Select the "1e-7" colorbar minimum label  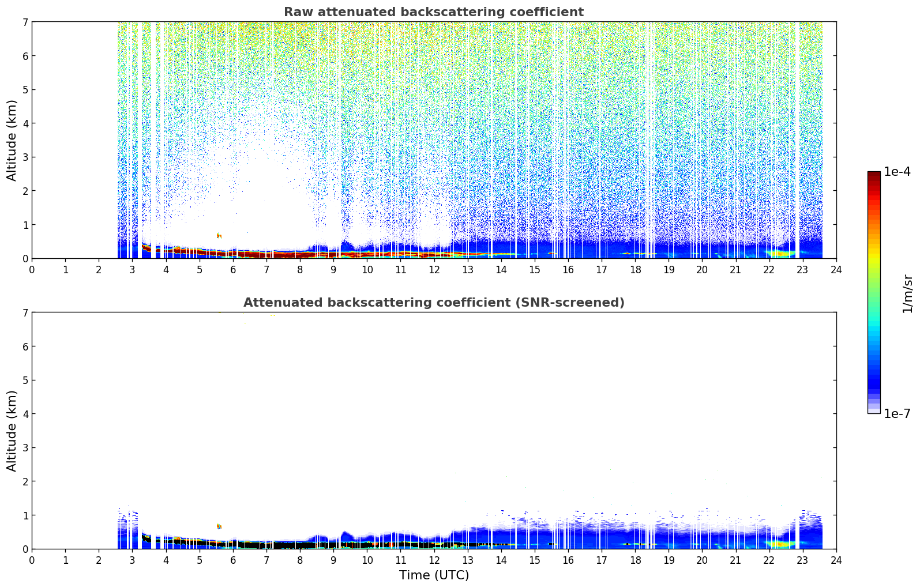[898, 414]
